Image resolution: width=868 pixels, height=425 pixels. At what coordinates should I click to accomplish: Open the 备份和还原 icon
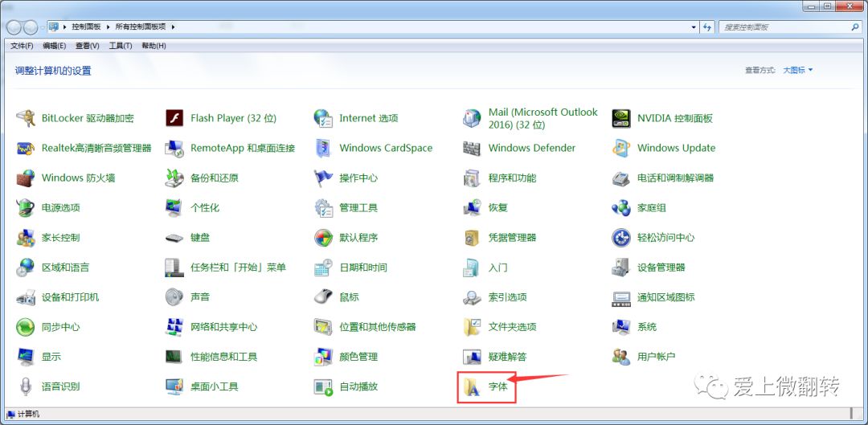pyautogui.click(x=174, y=178)
